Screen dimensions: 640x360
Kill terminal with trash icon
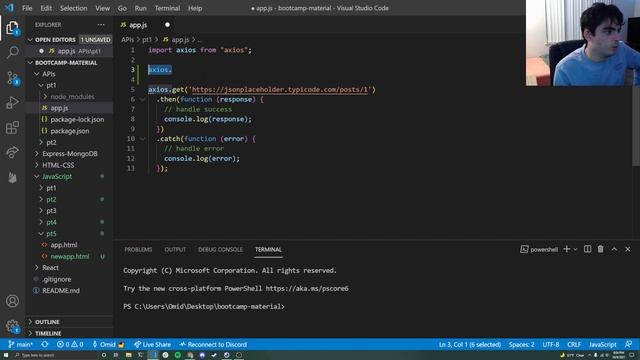[600, 249]
